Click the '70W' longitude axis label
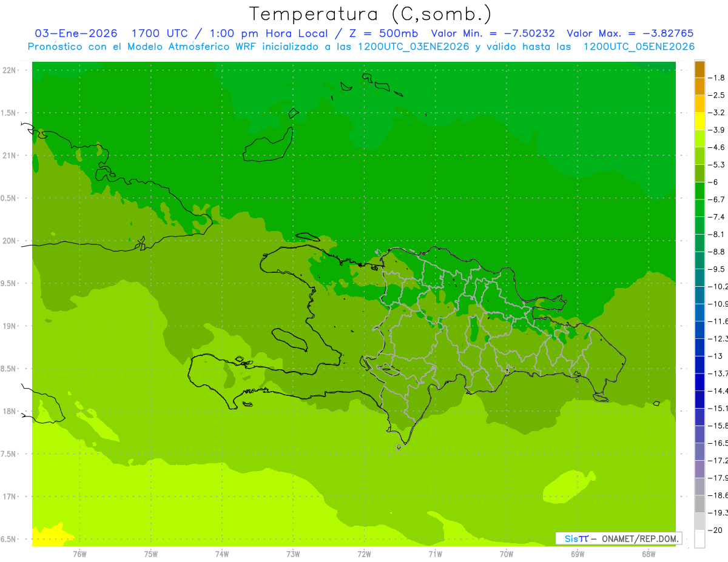Viewport: 728px width, 562px height. 507,555
